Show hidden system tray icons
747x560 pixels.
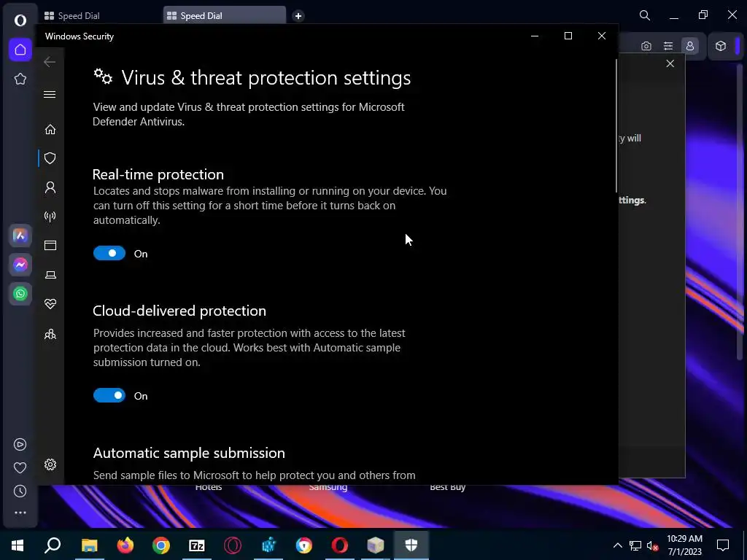[617, 545]
